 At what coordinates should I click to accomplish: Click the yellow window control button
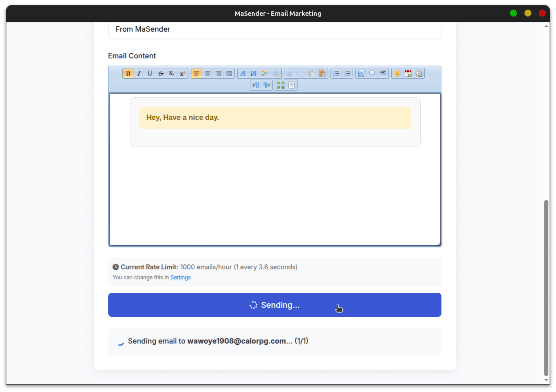point(528,13)
